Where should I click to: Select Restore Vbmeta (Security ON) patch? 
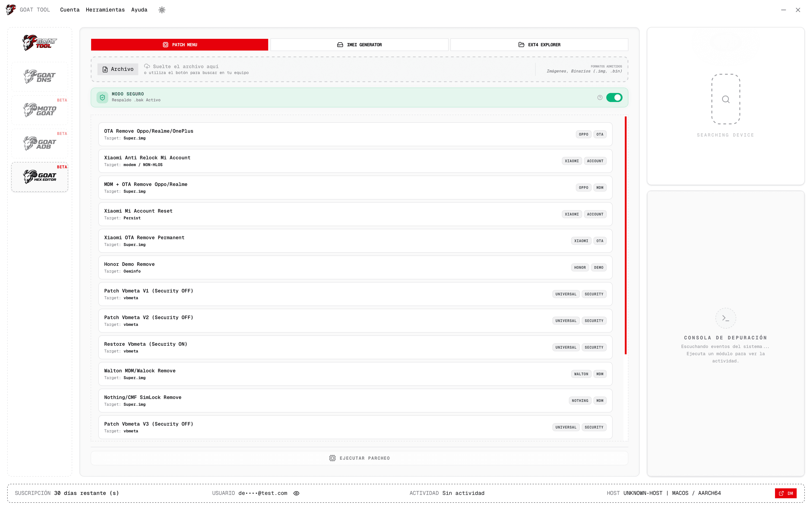(355, 348)
